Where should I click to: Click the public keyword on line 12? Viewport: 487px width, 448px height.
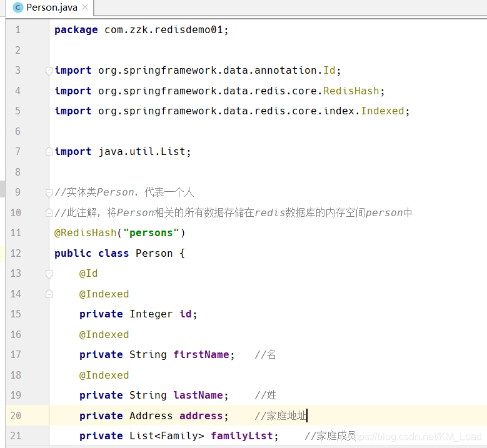click(73, 253)
